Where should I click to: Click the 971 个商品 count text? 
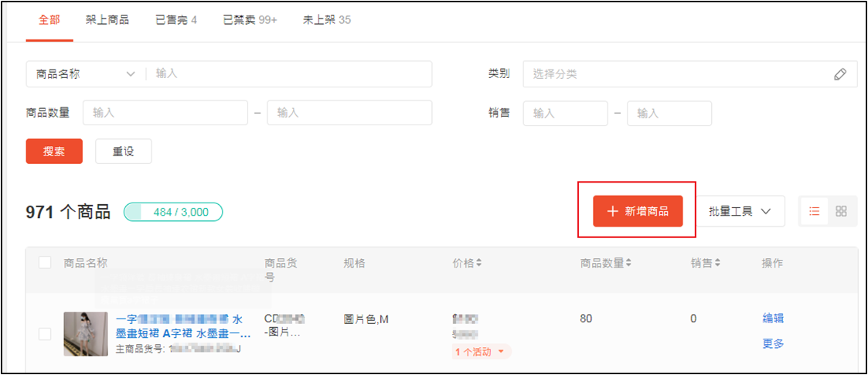[67, 212]
